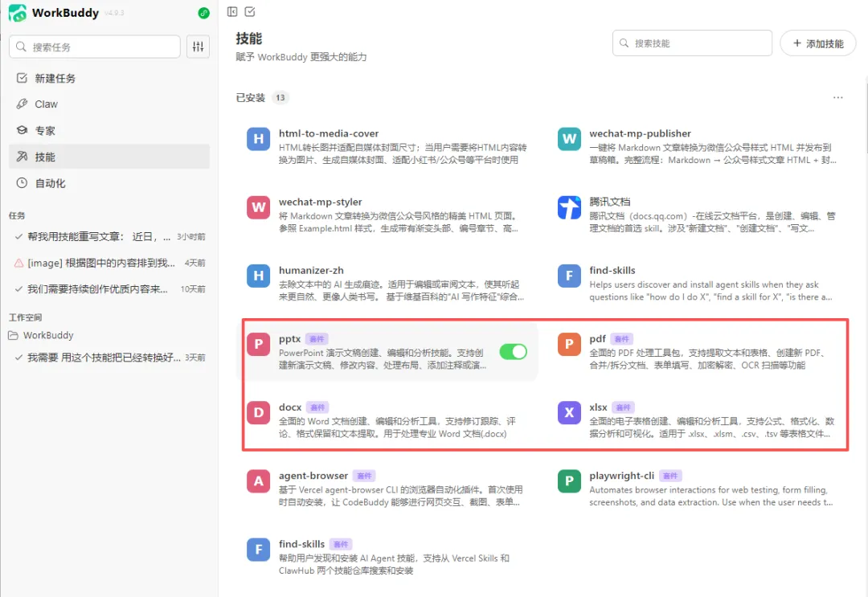Image resolution: width=868 pixels, height=597 pixels.
Task: Click the green playwright-cli P icon
Action: (569, 481)
